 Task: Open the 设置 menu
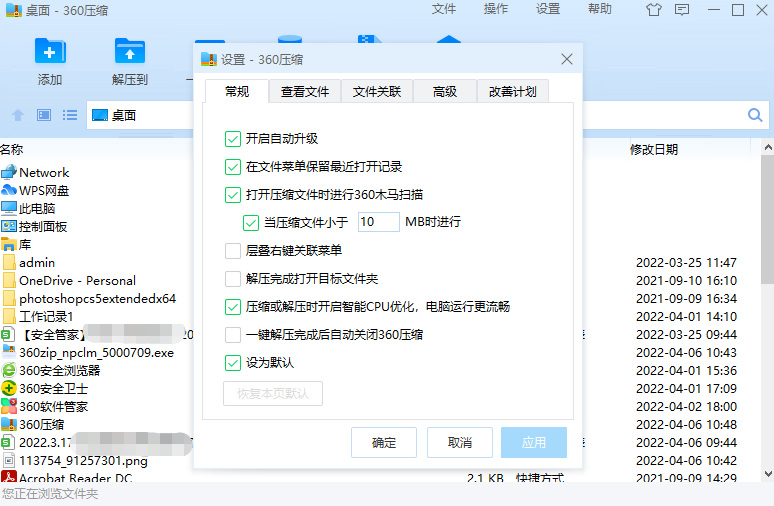point(548,9)
